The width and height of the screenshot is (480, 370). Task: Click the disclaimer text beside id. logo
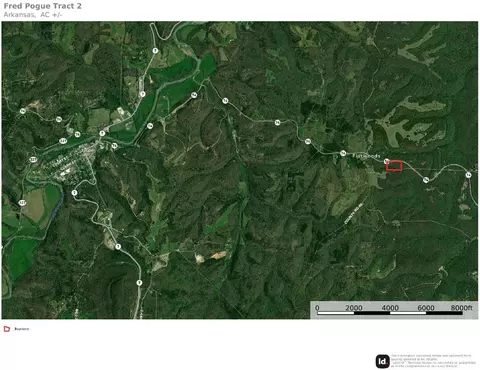(434, 361)
